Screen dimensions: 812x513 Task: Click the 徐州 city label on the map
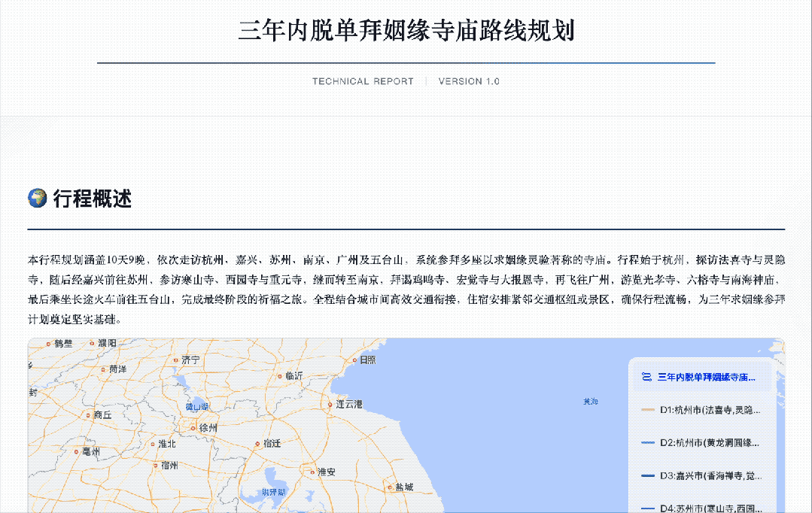pos(208,428)
